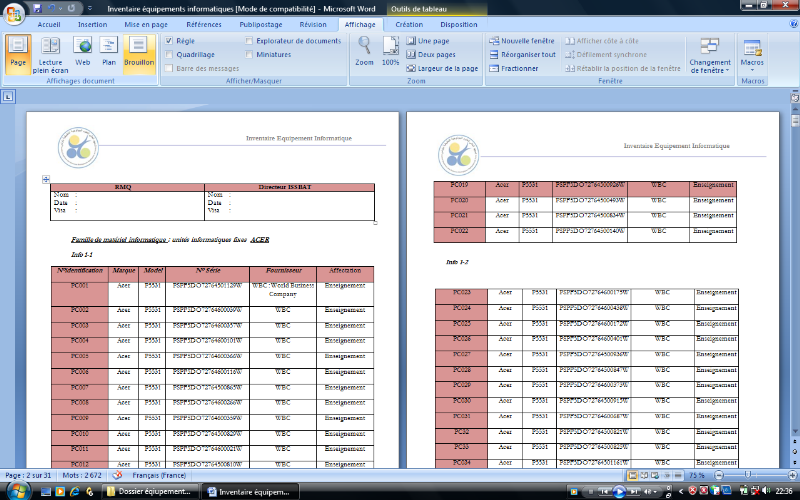Uncheck the Règle ruler checkbox
Screen dimensions: 800x500
169,41
